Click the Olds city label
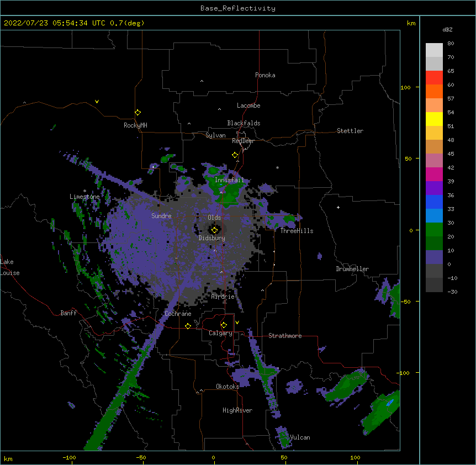This screenshot has height=465, width=476. click(214, 218)
